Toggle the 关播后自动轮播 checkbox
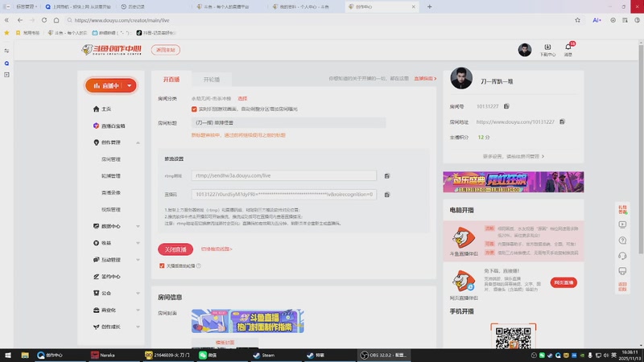The height and width of the screenshot is (362, 644). (x=162, y=265)
